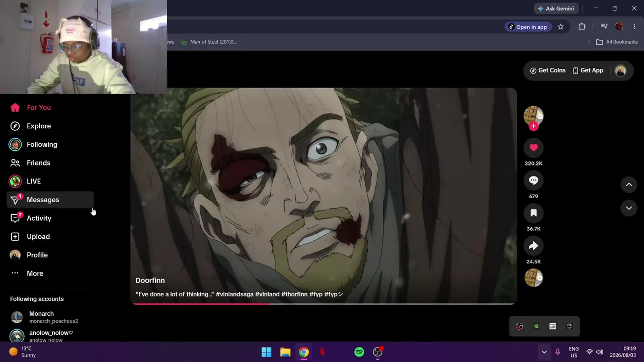Open the Windows Start menu
The image size is (644, 362).
tap(267, 352)
